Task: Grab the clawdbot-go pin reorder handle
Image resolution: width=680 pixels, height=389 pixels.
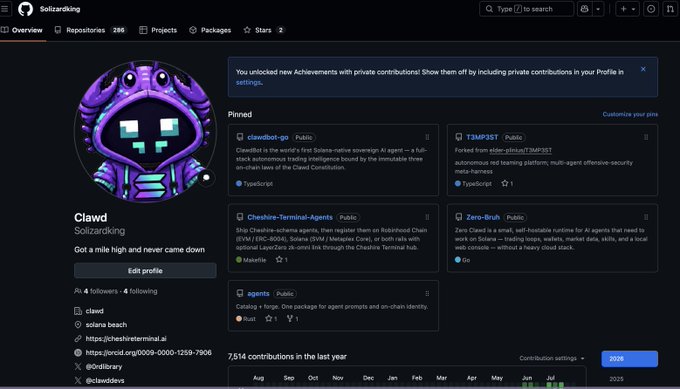Action: point(427,137)
